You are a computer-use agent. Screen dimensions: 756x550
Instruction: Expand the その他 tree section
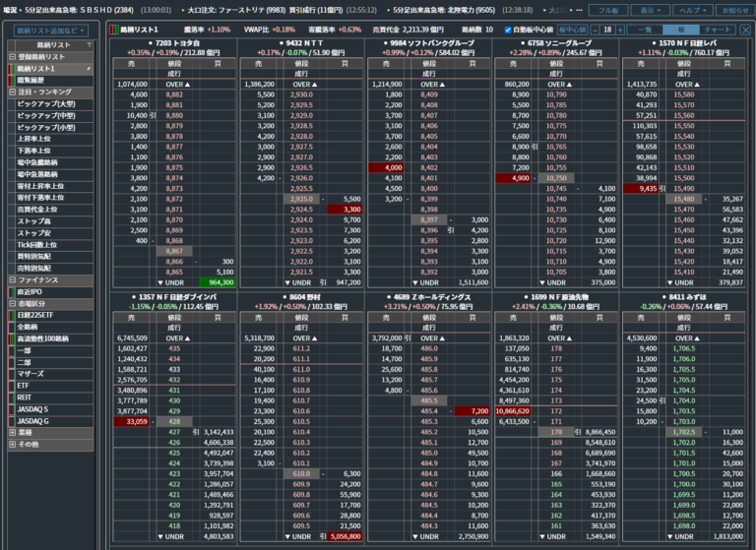[x=10, y=444]
